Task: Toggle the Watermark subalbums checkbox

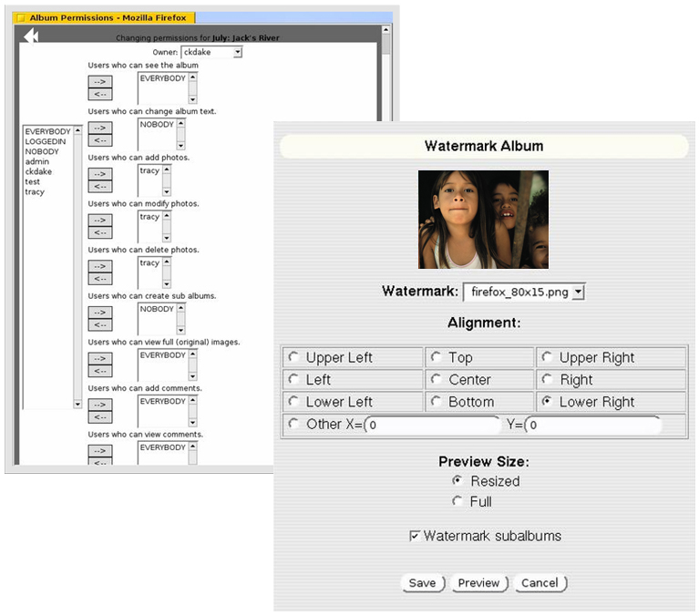Action: coord(414,536)
